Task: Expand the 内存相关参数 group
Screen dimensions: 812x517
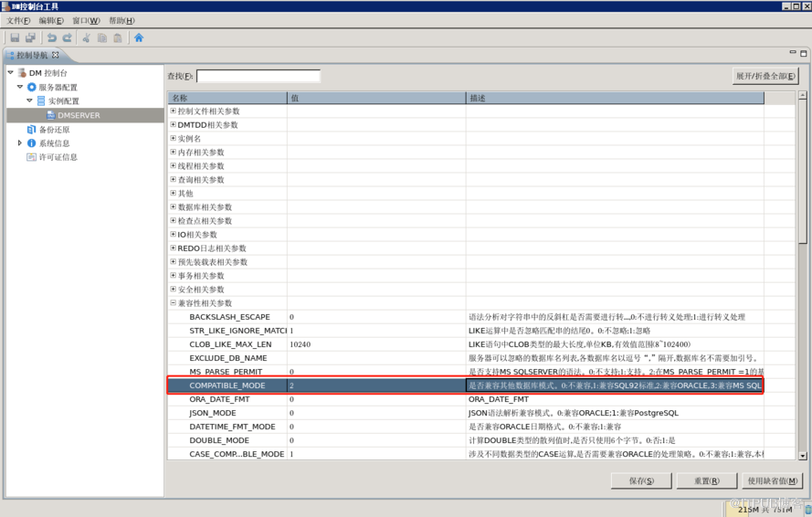Action: (x=173, y=153)
